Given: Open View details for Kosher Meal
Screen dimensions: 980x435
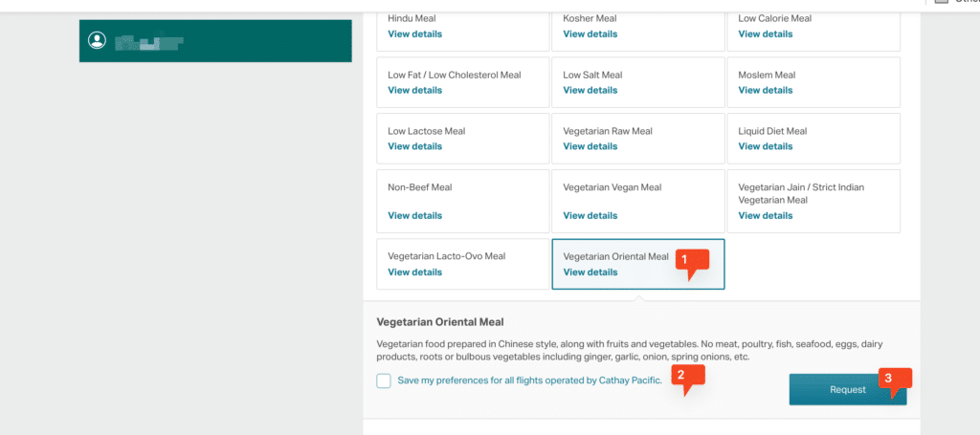Looking at the screenshot, I should click(x=590, y=33).
